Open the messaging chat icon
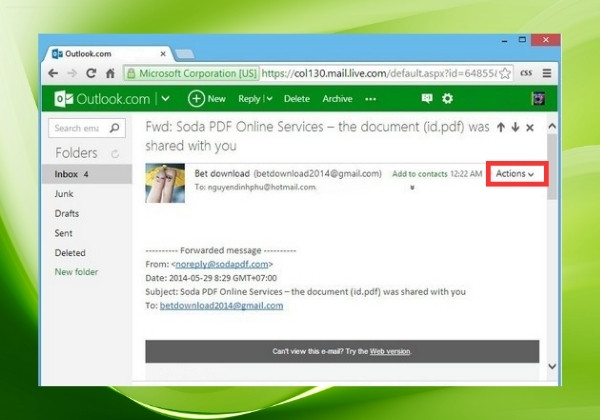Image resolution: width=600 pixels, height=420 pixels. coord(427,98)
